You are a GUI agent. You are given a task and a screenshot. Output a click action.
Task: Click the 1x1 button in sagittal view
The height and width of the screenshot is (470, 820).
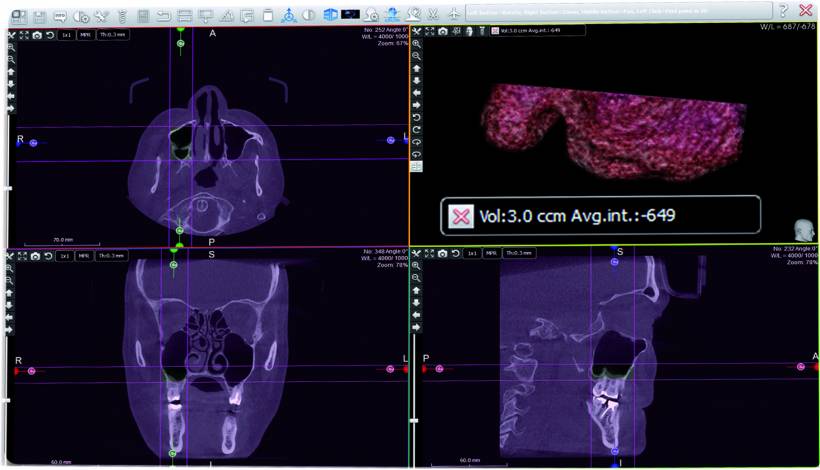(x=472, y=254)
